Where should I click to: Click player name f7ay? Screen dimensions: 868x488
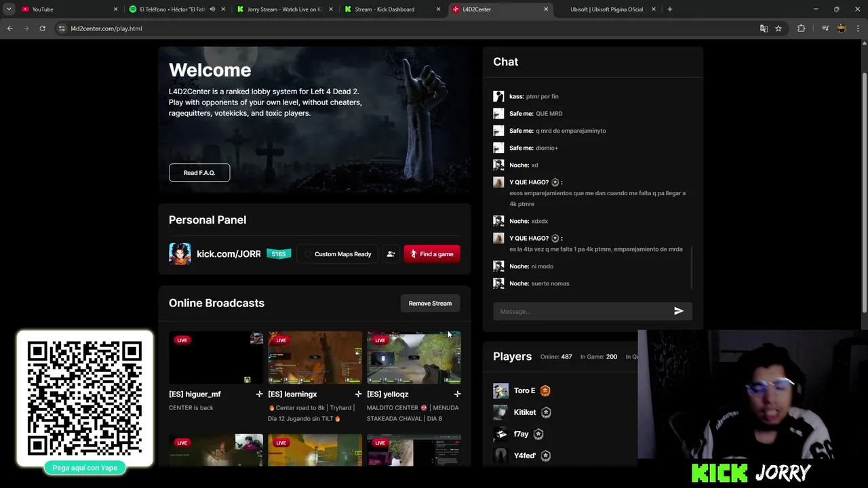pyautogui.click(x=521, y=434)
